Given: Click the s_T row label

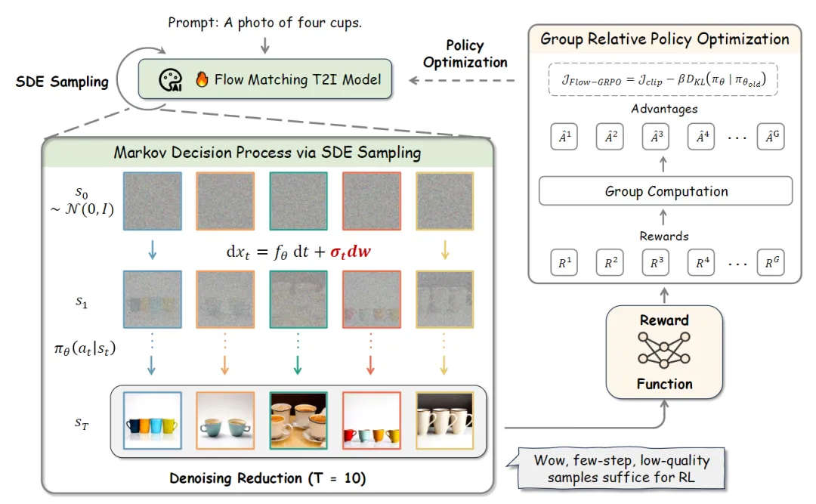Looking at the screenshot, I should pos(82,423).
